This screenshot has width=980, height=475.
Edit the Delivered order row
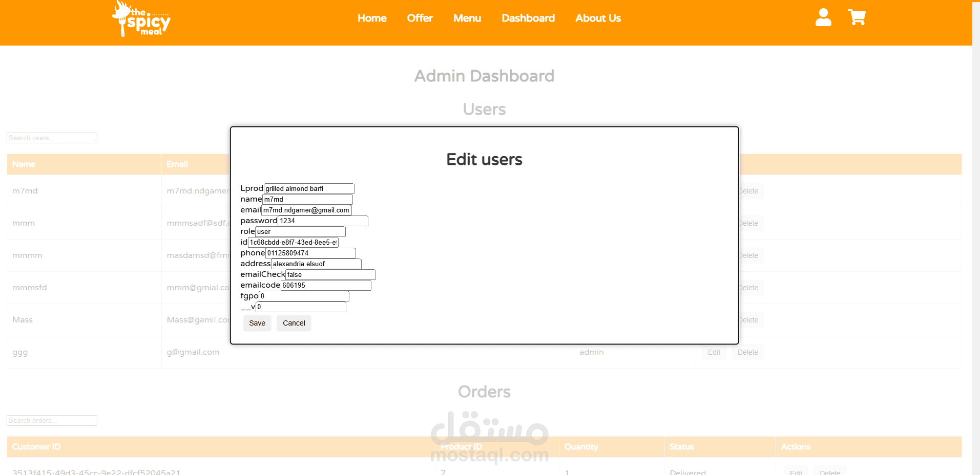click(796, 471)
